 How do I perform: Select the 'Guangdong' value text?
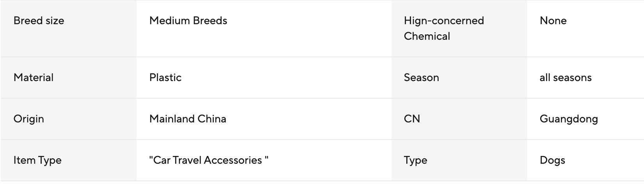(x=569, y=119)
